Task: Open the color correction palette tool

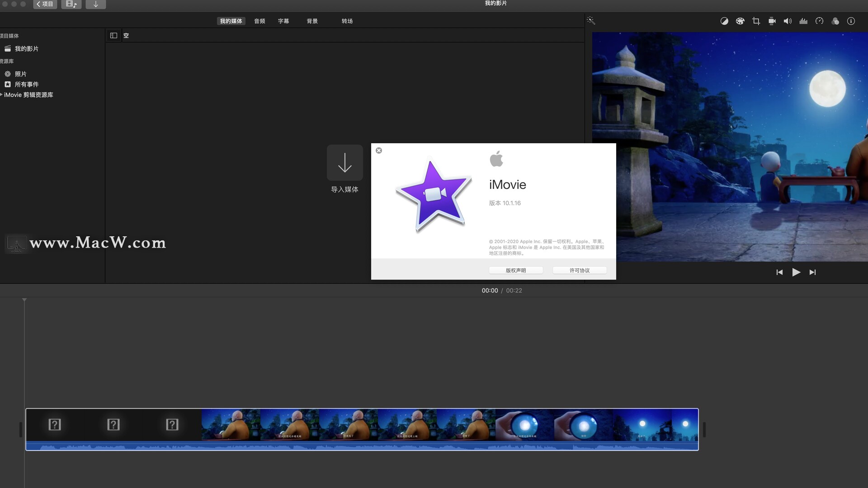Action: [x=740, y=21]
